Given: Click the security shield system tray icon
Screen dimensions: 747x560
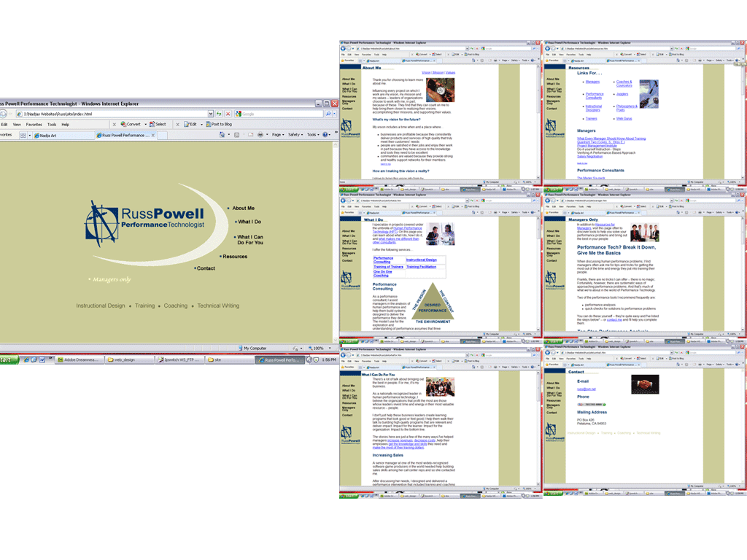Looking at the screenshot, I should click(x=316, y=360).
